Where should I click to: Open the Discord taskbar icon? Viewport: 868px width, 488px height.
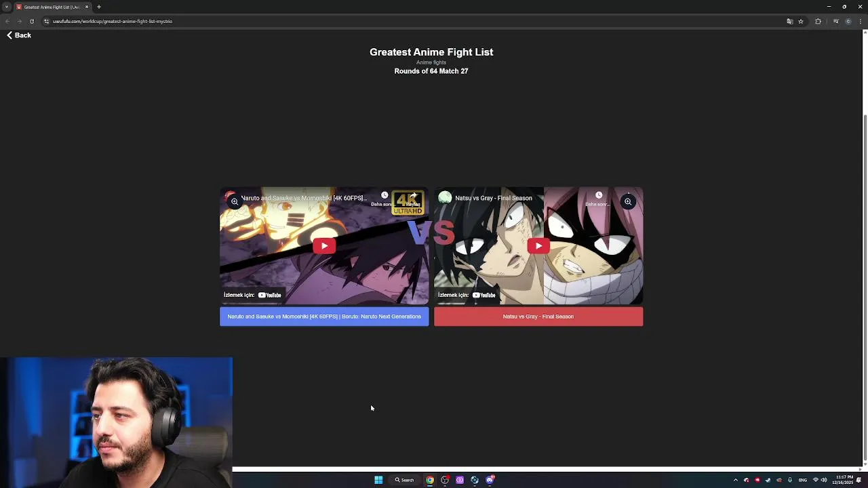(490, 480)
